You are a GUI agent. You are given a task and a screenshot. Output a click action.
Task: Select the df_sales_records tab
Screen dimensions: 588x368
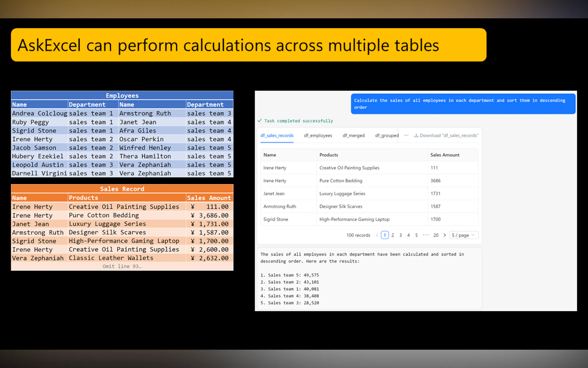pyautogui.click(x=277, y=136)
